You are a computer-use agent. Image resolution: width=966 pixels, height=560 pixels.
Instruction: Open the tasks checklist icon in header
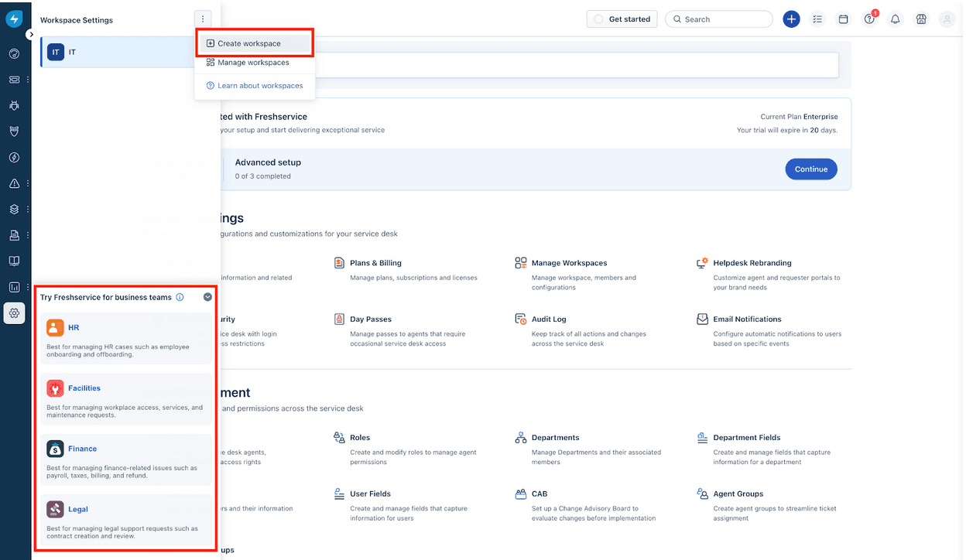817,19
